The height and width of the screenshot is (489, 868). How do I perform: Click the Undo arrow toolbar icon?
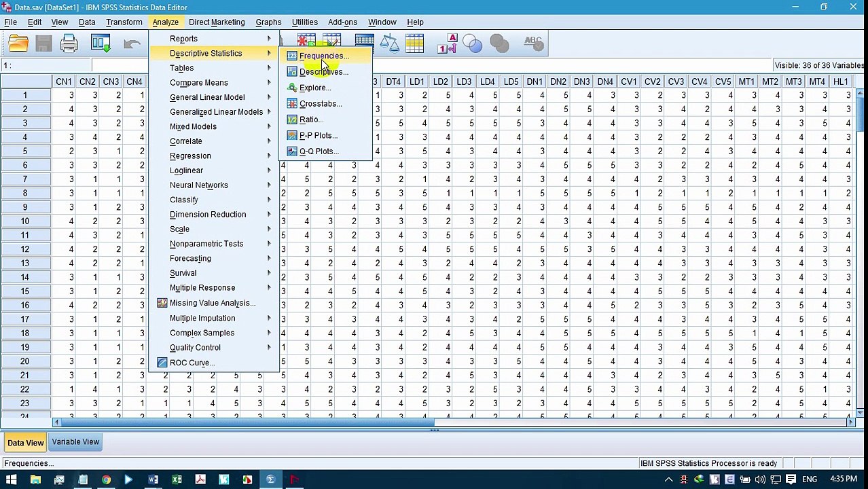coord(133,44)
